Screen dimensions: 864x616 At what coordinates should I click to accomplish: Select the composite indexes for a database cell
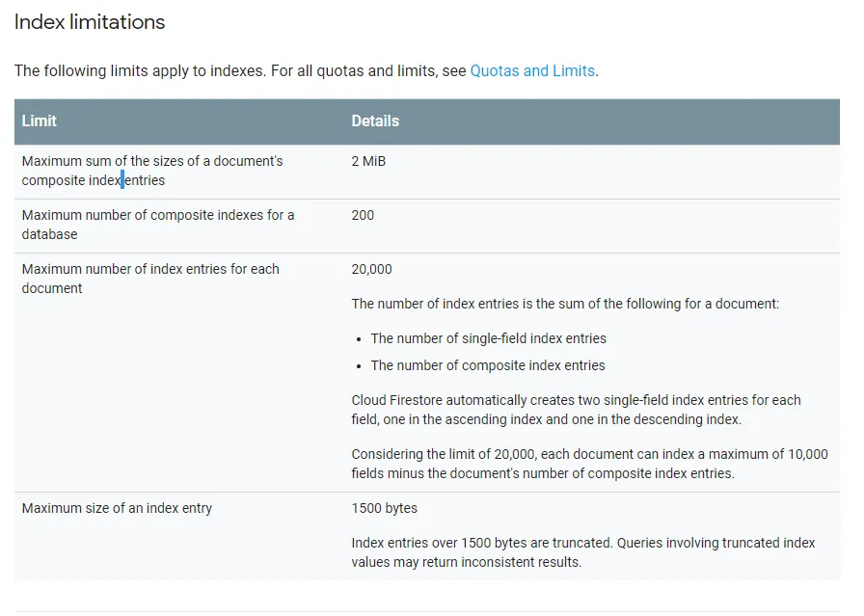point(158,225)
